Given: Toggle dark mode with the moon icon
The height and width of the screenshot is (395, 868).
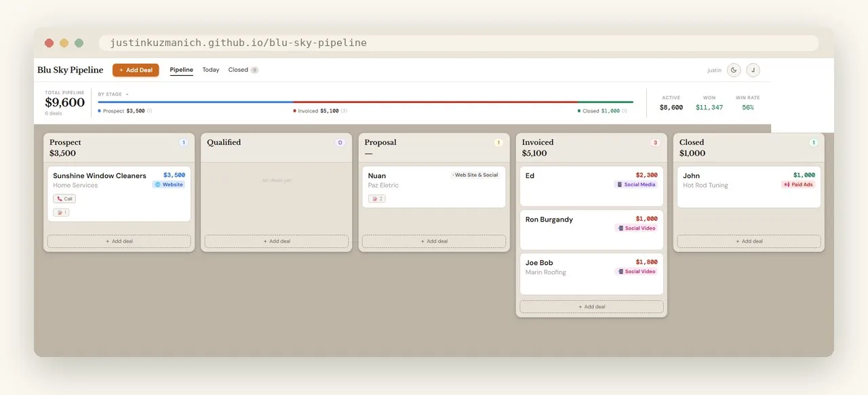Looking at the screenshot, I should coord(734,70).
